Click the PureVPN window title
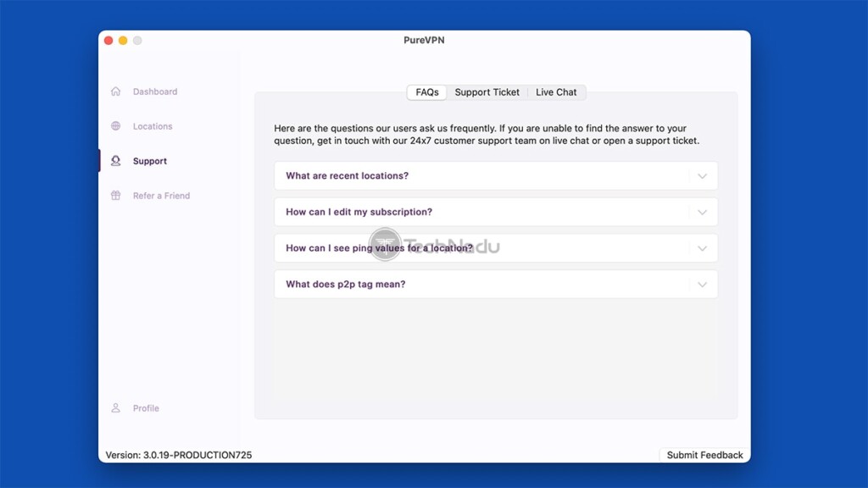Image resolution: width=868 pixels, height=488 pixels. tap(424, 40)
